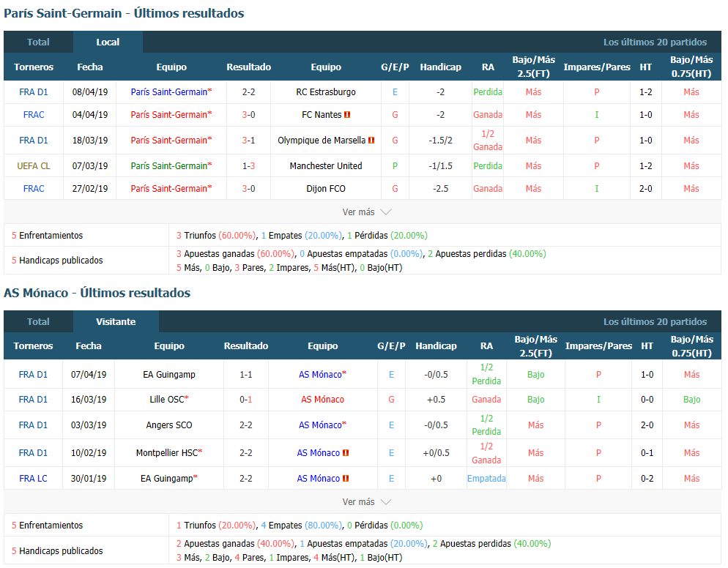728x568 pixels.
Task: Click Montpellier HSC team name
Action: coord(167,453)
